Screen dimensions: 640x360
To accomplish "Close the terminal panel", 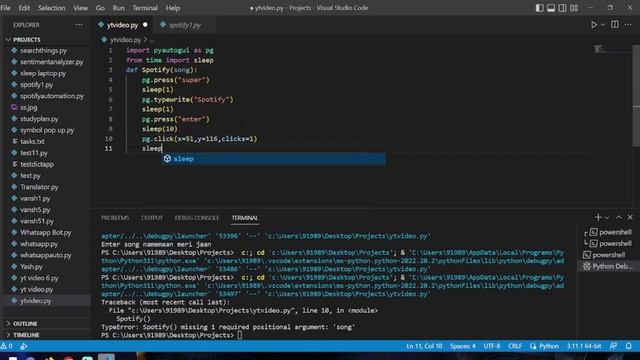I will (630, 218).
